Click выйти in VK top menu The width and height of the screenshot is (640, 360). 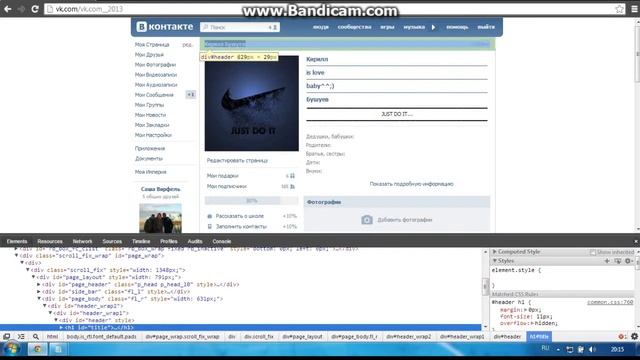click(x=486, y=27)
